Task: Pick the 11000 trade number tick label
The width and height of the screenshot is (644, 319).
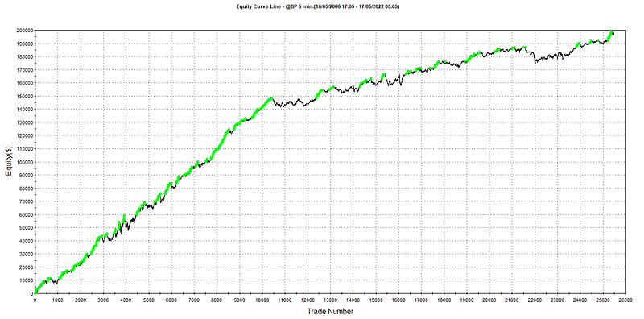Action: (285, 300)
